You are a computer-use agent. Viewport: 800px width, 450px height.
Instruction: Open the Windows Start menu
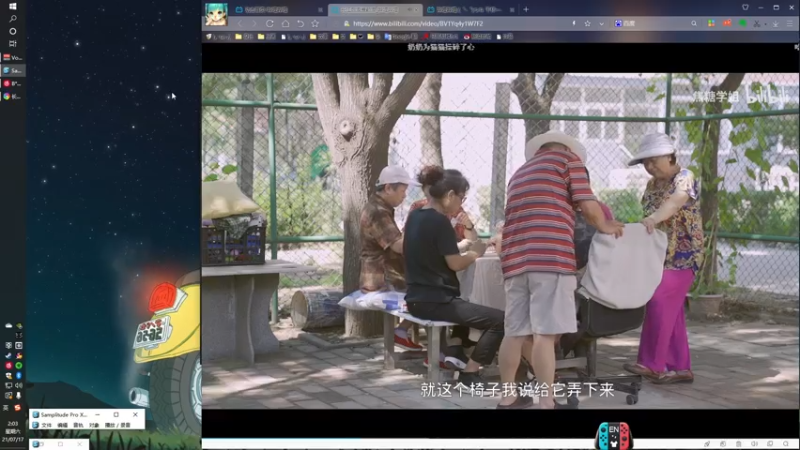(x=13, y=6)
